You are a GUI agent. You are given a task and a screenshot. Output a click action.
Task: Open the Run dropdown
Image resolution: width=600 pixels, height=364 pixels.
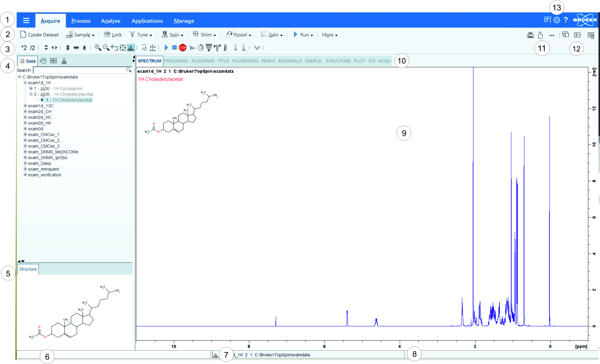tap(303, 35)
